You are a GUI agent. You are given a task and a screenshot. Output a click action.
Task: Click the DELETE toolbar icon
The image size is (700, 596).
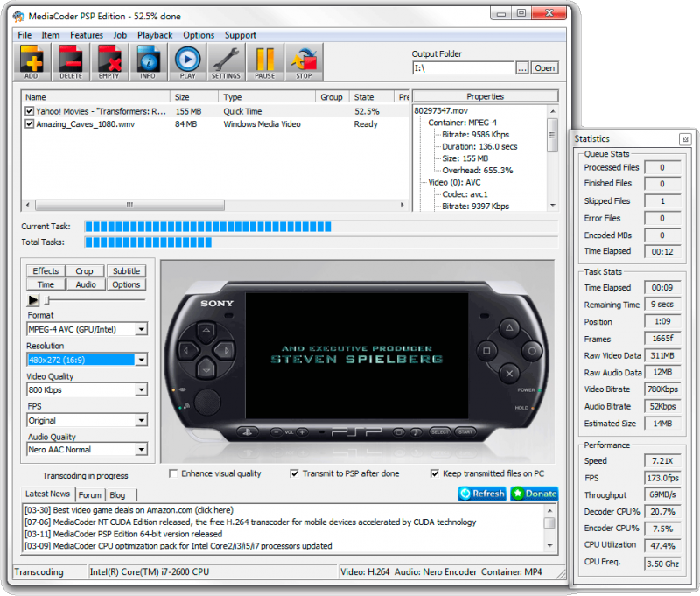click(x=71, y=62)
